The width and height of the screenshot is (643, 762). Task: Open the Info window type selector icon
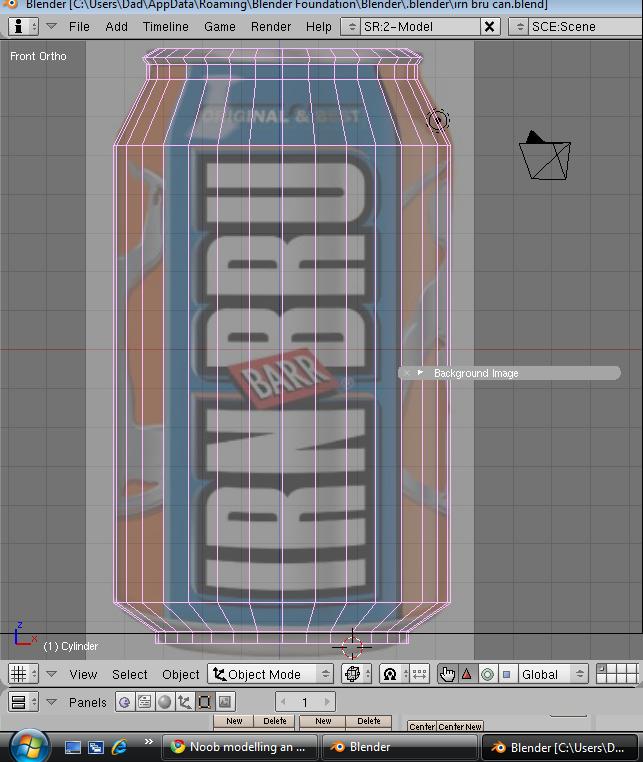(x=23, y=26)
